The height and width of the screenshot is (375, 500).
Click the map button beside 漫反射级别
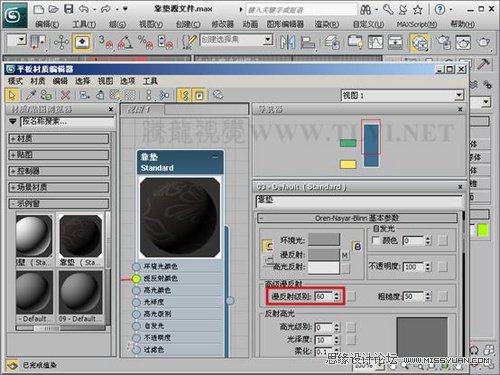coord(351,296)
